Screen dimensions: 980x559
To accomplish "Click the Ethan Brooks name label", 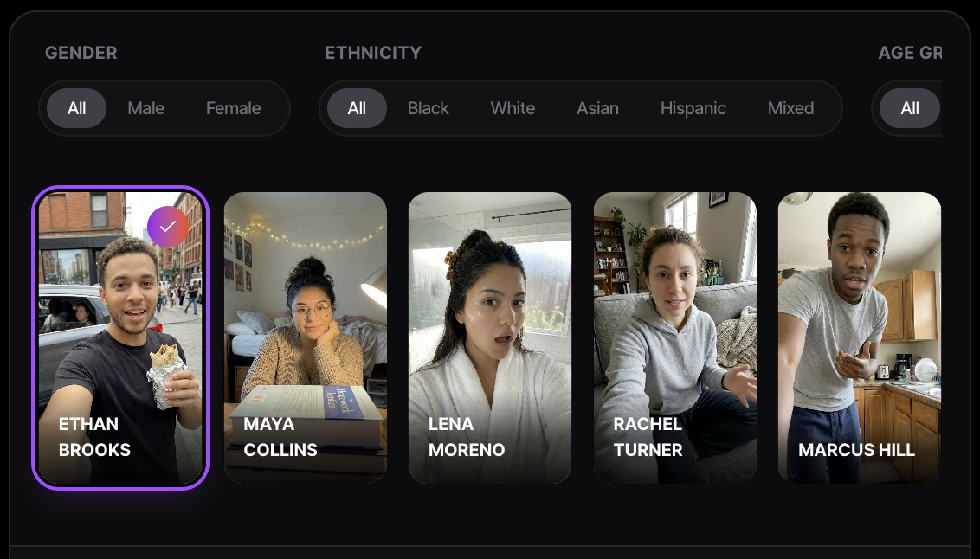I will (94, 437).
